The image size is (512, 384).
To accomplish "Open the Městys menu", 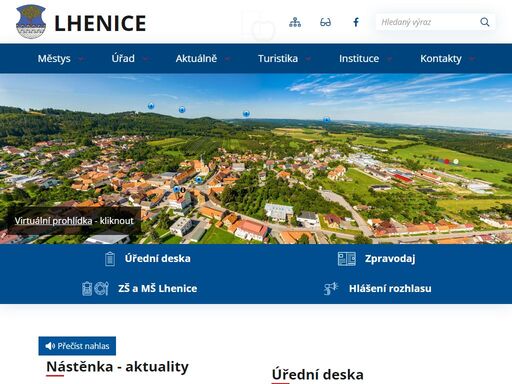I will coord(54,59).
